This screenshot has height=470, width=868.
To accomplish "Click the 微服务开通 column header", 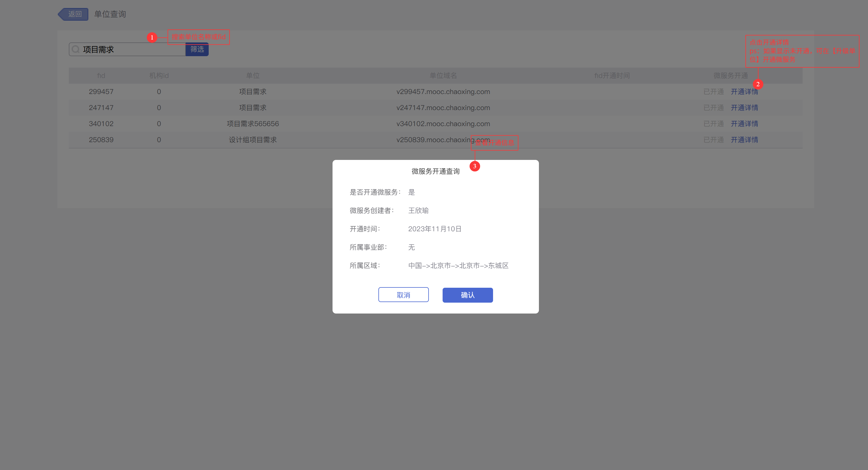I will coord(730,75).
